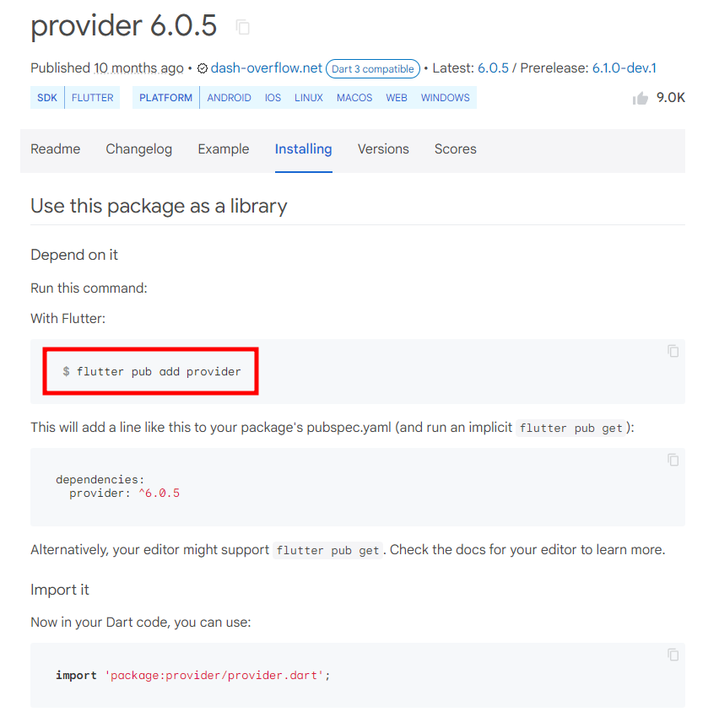Open the Readme tab

point(55,149)
